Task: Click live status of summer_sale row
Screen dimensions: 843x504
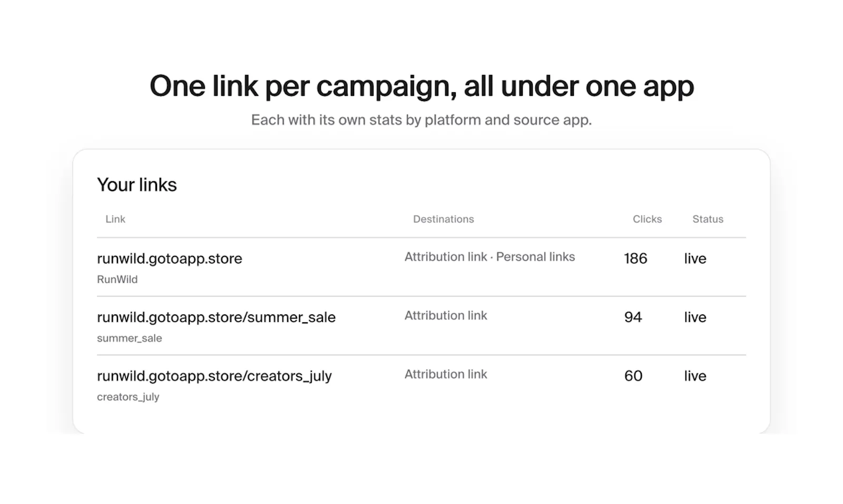Action: (x=695, y=317)
